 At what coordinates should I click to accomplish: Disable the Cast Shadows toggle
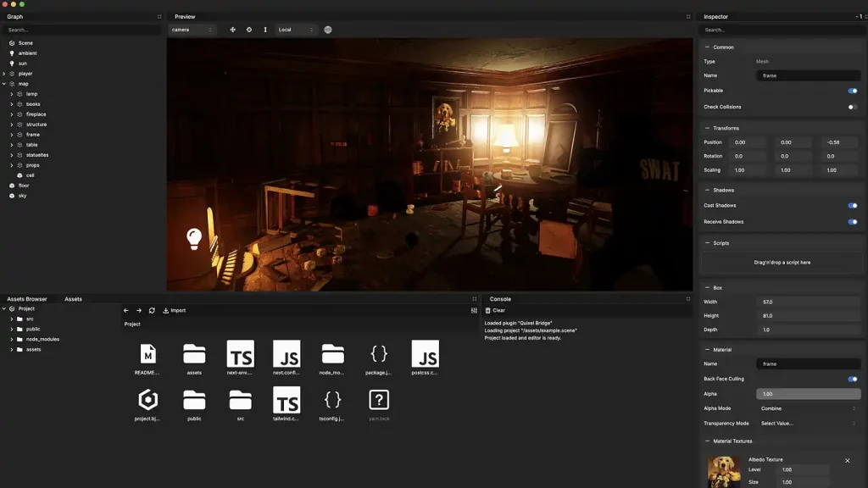(853, 206)
